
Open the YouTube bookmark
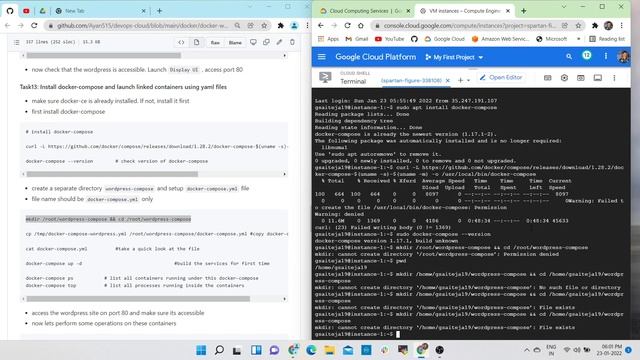(389, 39)
